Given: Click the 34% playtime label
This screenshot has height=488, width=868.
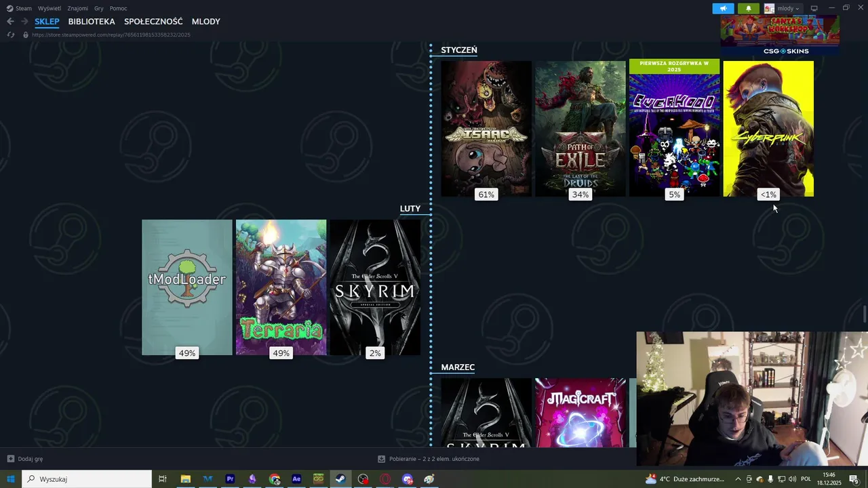Looking at the screenshot, I should tap(580, 195).
